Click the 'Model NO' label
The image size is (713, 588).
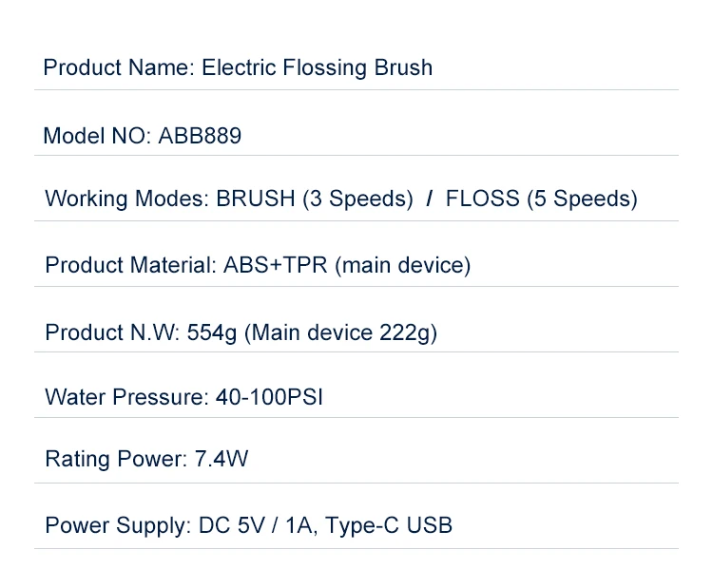pyautogui.click(x=94, y=137)
